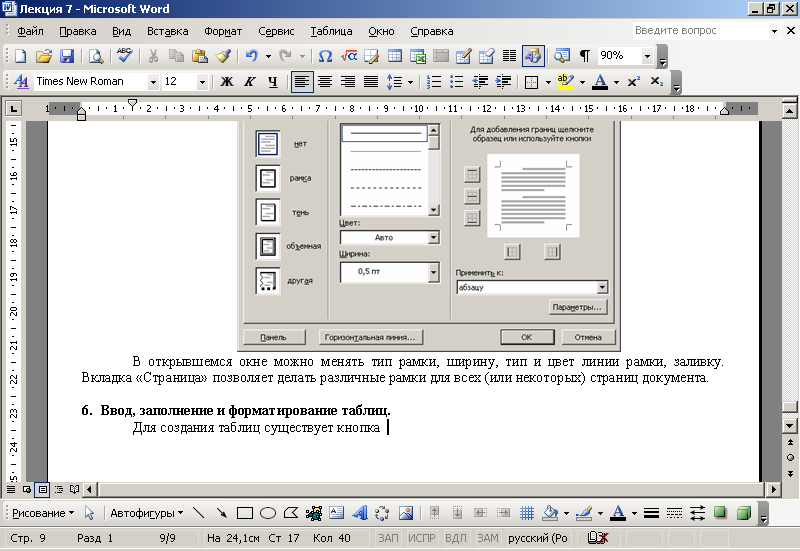This screenshot has height=551, width=800.
Task: Open the Правка menu
Action: [x=78, y=31]
